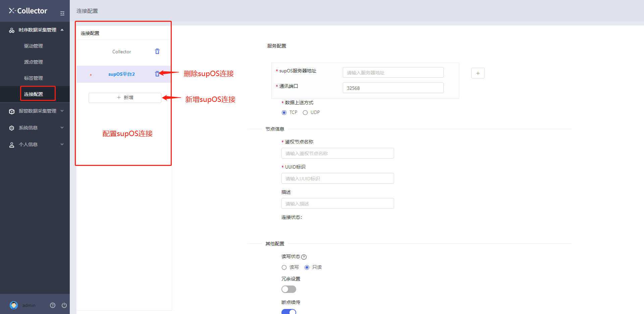
Task: Select the 读写 radio button
Action: (x=284, y=267)
